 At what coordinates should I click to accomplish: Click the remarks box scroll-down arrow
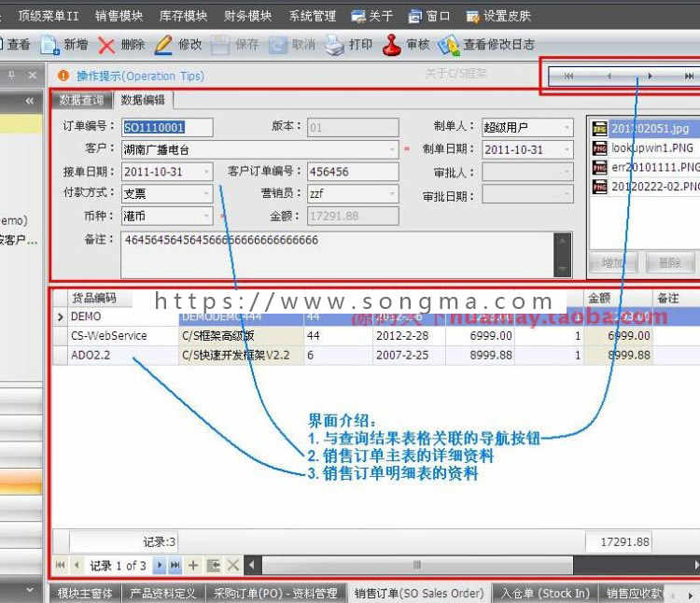coord(562,269)
